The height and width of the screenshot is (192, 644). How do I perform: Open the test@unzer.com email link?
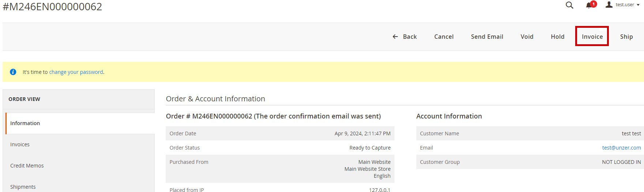(x=621, y=148)
